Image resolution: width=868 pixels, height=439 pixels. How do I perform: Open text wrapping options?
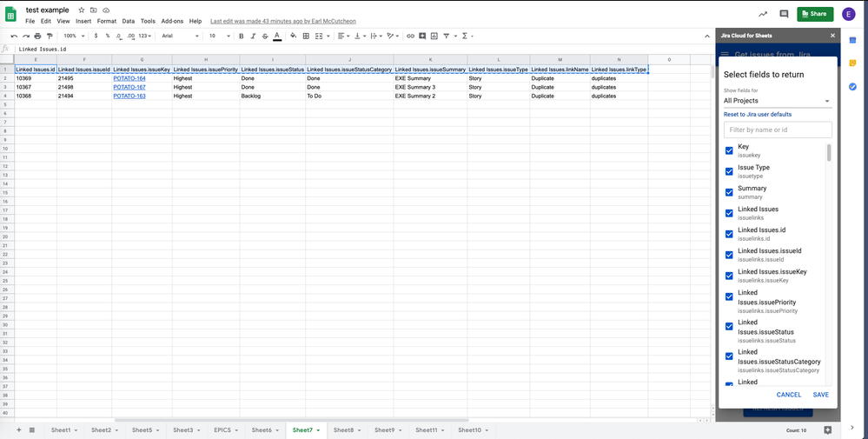[376, 36]
